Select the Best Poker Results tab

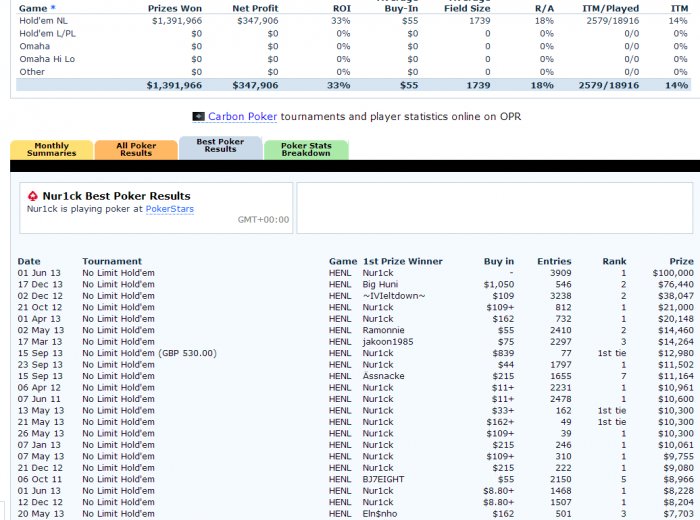(220, 148)
